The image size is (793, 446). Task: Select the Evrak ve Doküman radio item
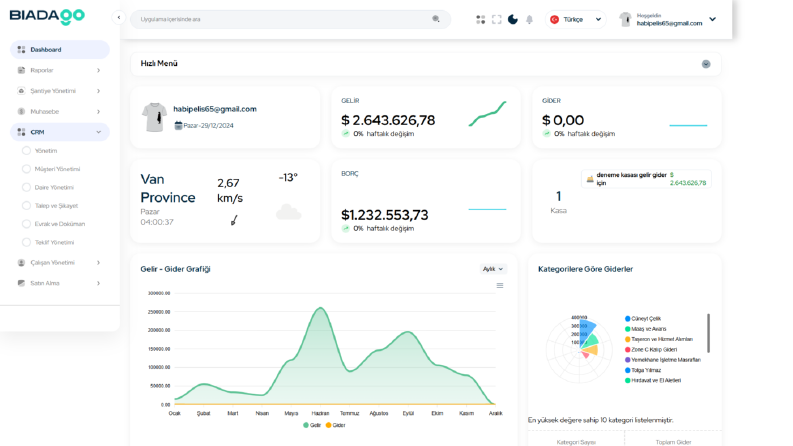coord(26,224)
